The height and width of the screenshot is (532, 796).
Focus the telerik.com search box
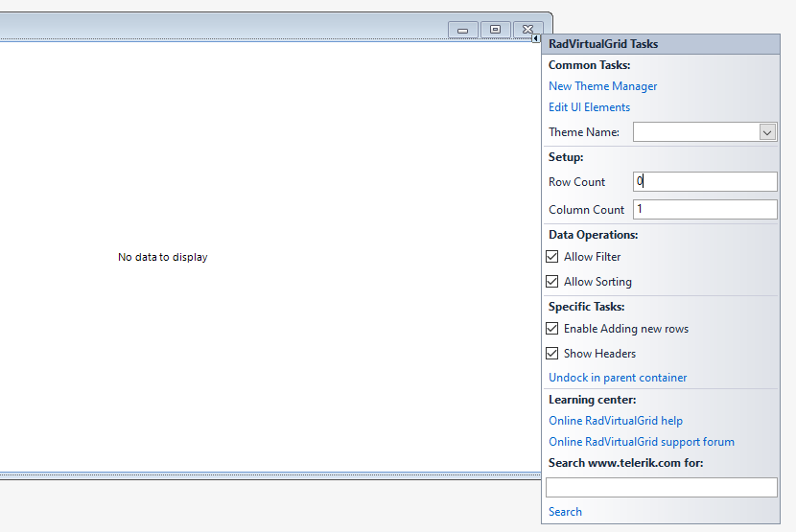click(x=662, y=487)
